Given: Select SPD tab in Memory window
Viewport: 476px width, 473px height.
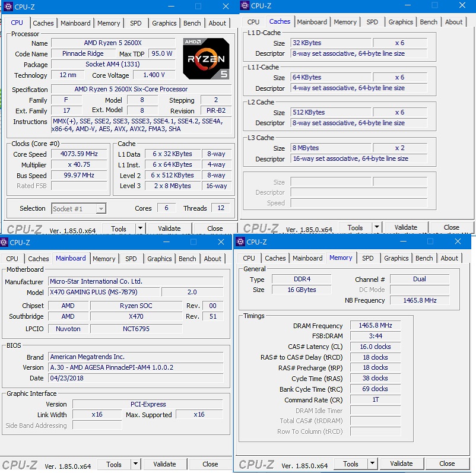Looking at the screenshot, I should click(368, 258).
